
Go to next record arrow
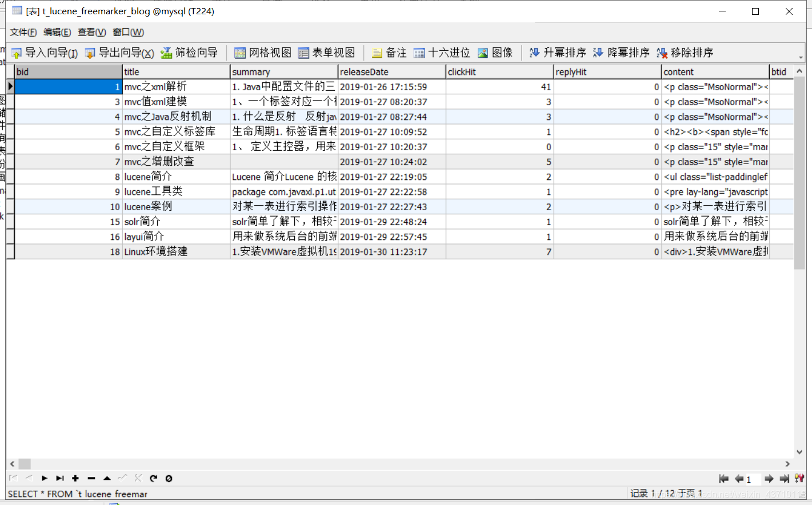tap(45, 478)
